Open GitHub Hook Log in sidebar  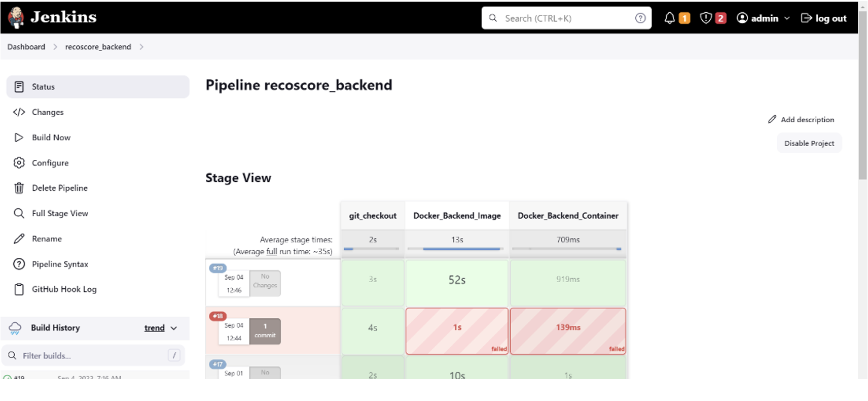[x=98, y=289]
